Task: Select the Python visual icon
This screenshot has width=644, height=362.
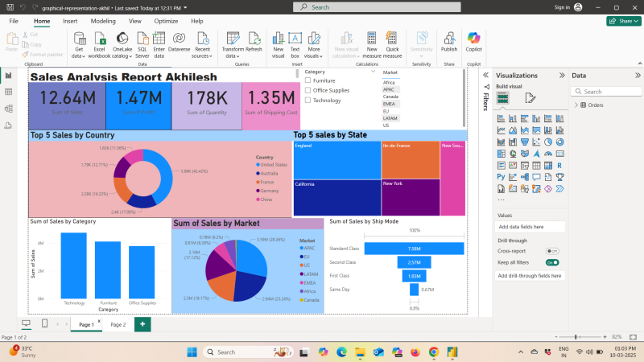Action: click(501, 177)
